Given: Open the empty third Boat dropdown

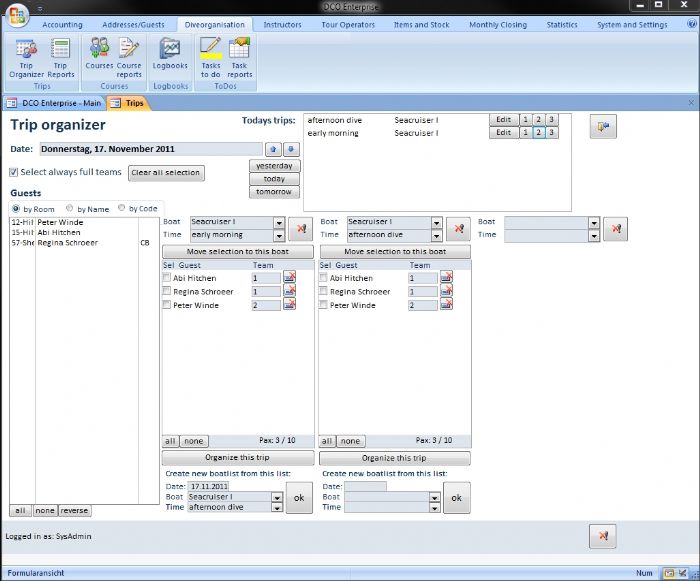Looking at the screenshot, I should (594, 222).
